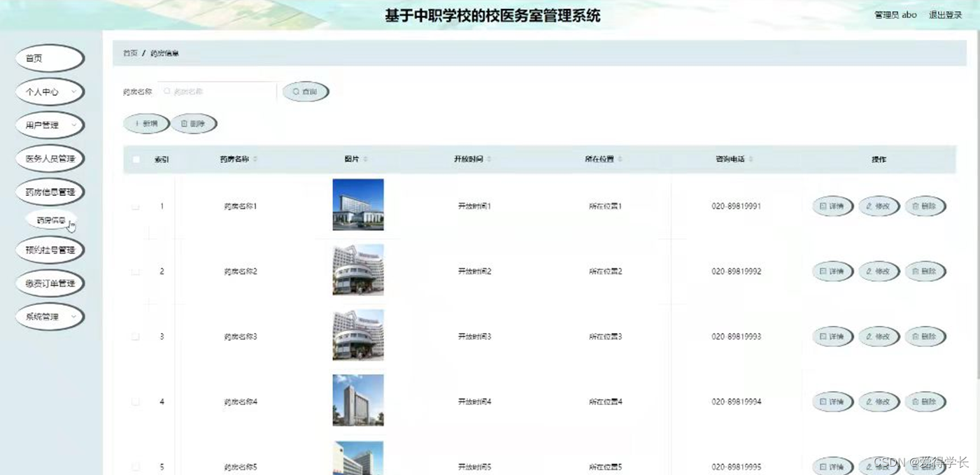
Task: Check the checkbox for row 5
Action: (136, 467)
